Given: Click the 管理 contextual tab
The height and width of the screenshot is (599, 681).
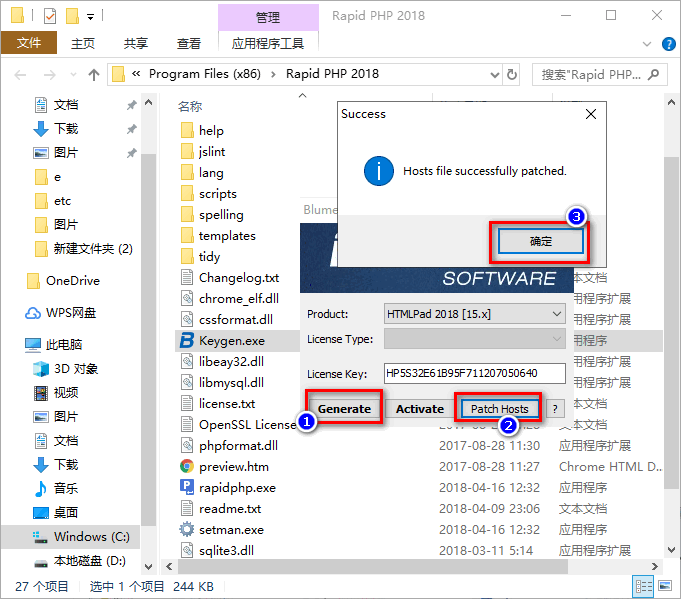Looking at the screenshot, I should (268, 17).
